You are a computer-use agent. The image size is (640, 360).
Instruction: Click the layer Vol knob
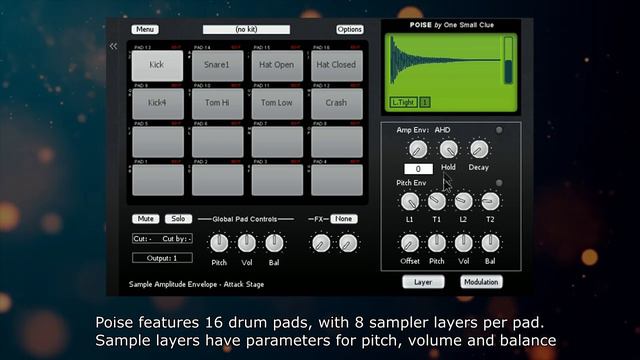pos(463,243)
